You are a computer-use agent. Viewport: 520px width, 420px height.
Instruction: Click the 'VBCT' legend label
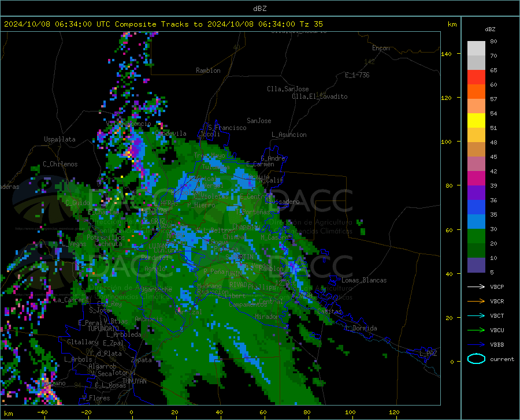tap(497, 315)
